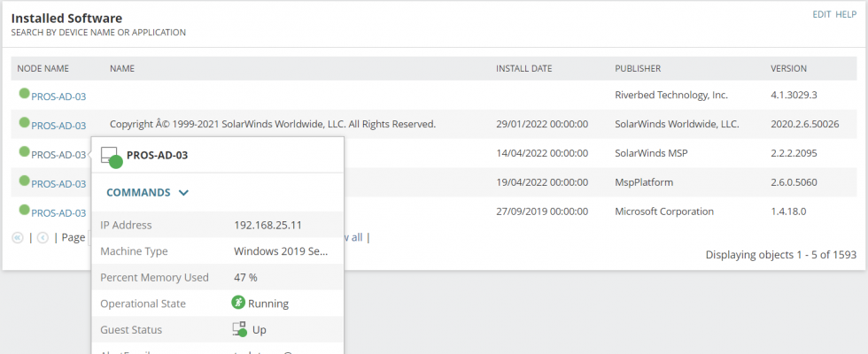Viewport: 868px width, 354px height.
Task: Select the Copyright 1999-2021 SolarWinds name cell
Action: [273, 124]
